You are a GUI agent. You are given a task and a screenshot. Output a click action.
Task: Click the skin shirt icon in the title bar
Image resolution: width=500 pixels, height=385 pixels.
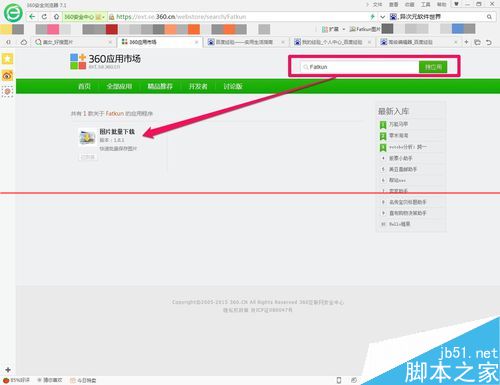[456, 4]
